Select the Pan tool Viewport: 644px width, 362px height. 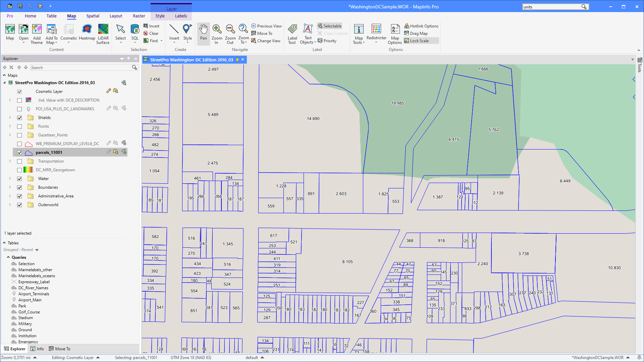[x=203, y=34]
